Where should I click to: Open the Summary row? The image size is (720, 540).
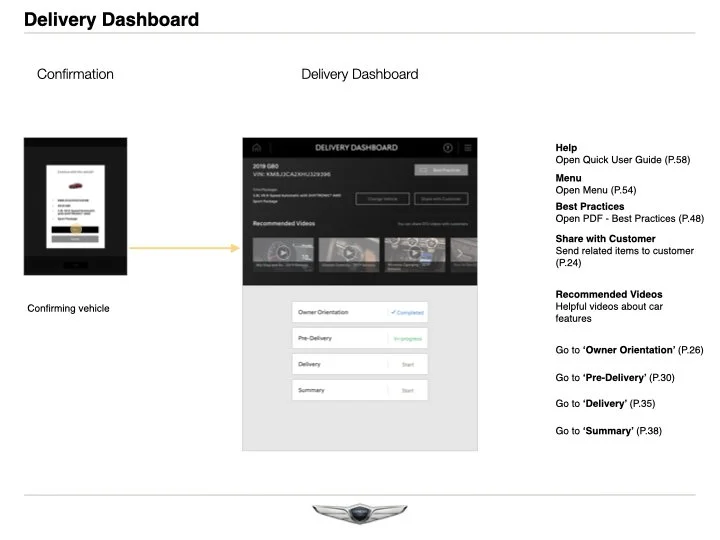(x=360, y=390)
